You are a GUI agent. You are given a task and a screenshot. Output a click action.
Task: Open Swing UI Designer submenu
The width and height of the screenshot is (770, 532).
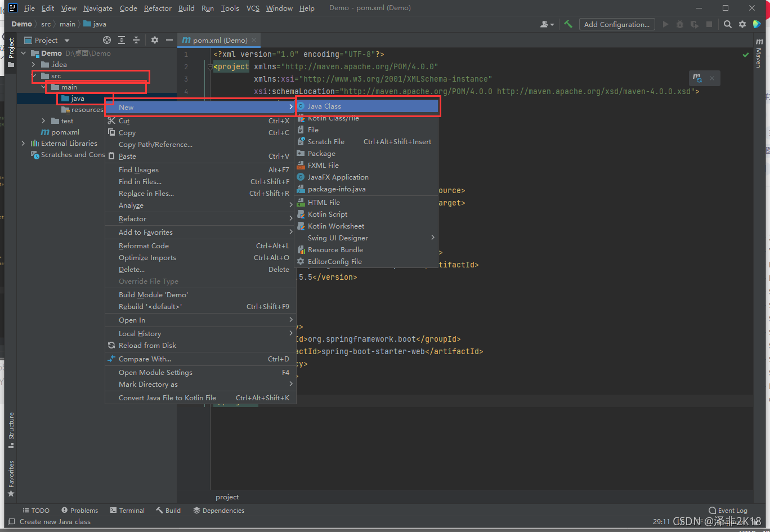[367, 238]
